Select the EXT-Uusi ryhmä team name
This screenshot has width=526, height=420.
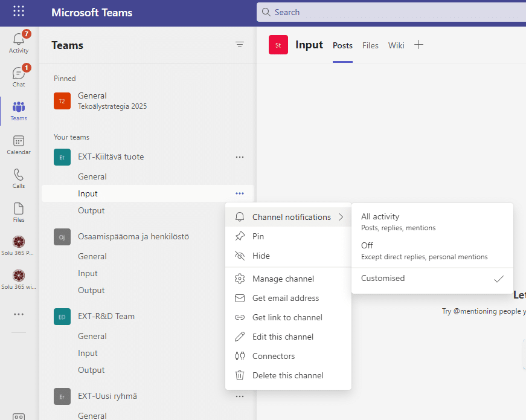[107, 396]
